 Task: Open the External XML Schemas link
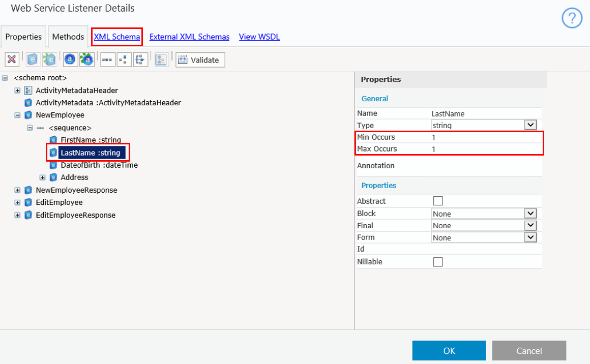pos(189,37)
